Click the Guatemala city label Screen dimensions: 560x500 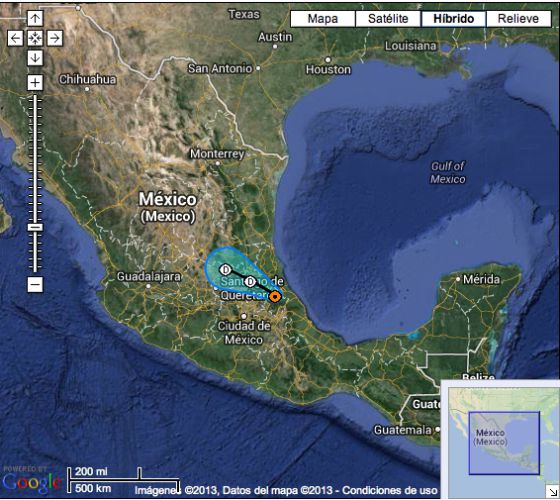pos(402,430)
